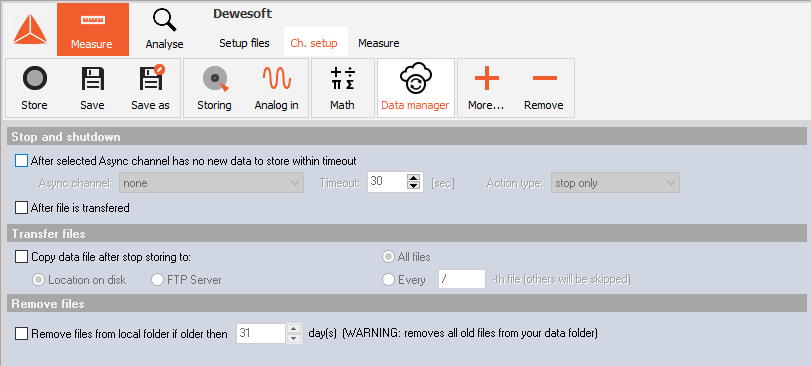This screenshot has width=811, height=366.
Task: Enable Copy data file after stop storing
Action: click(22, 256)
